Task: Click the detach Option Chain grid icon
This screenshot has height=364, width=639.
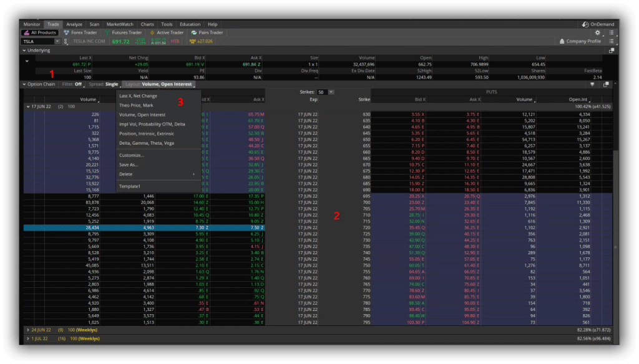Action: point(605,84)
